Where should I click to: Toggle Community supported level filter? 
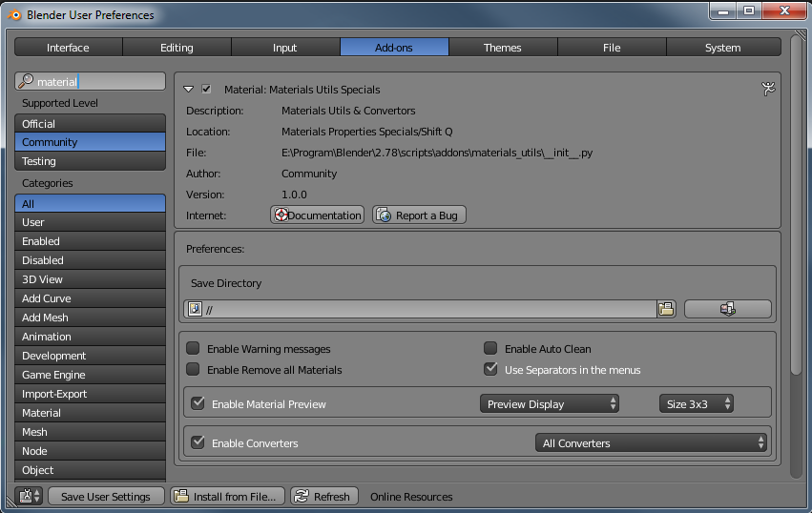point(90,142)
